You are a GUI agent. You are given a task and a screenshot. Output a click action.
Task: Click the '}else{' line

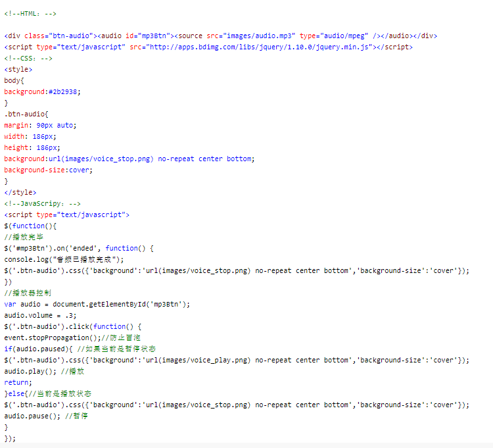(x=48, y=393)
